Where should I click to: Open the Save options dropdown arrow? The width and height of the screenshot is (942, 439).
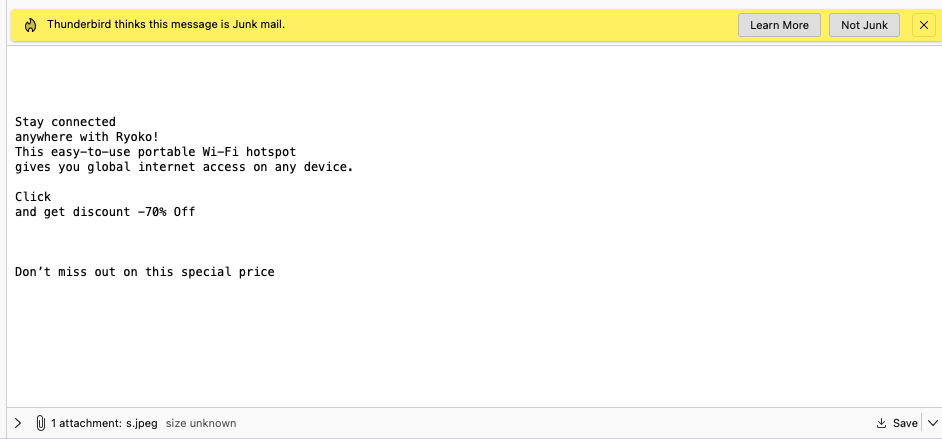point(932,423)
